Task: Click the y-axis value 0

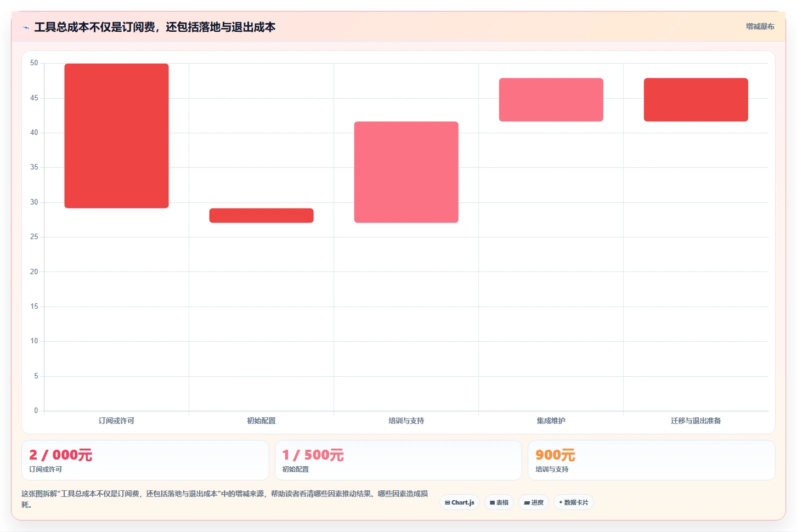Action: click(x=36, y=411)
